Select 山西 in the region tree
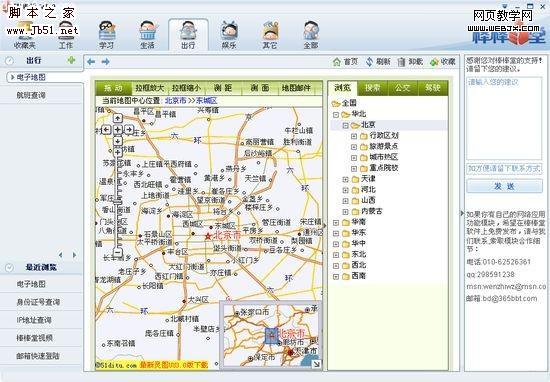Viewport: 550px width, 382px height. 368,201
